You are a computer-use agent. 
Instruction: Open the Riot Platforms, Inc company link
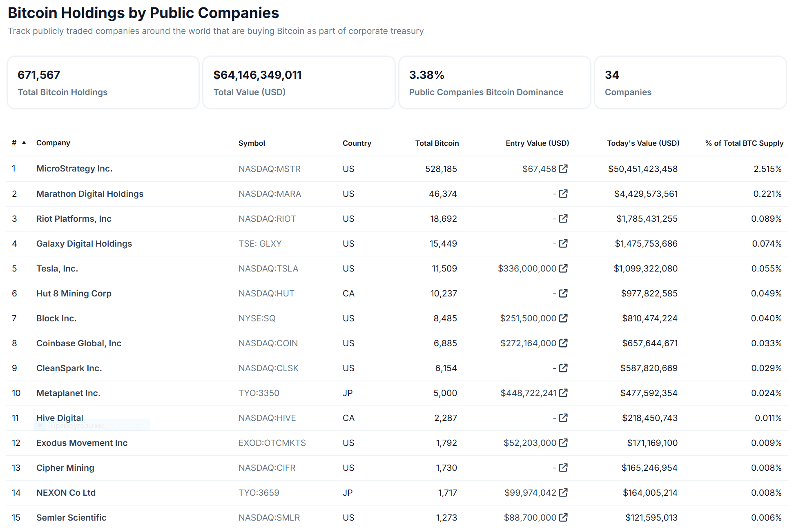(x=74, y=219)
